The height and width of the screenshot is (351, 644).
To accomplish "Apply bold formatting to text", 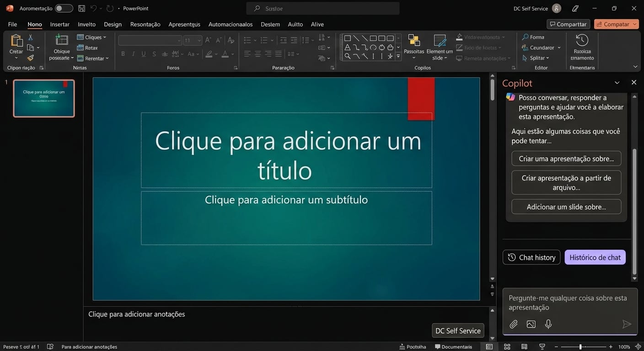I will (123, 53).
